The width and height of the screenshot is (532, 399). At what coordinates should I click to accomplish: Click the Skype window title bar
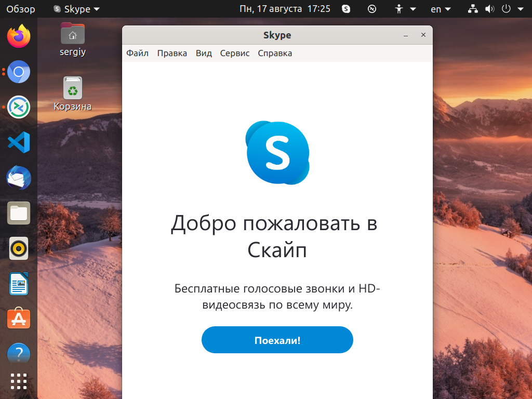click(277, 35)
